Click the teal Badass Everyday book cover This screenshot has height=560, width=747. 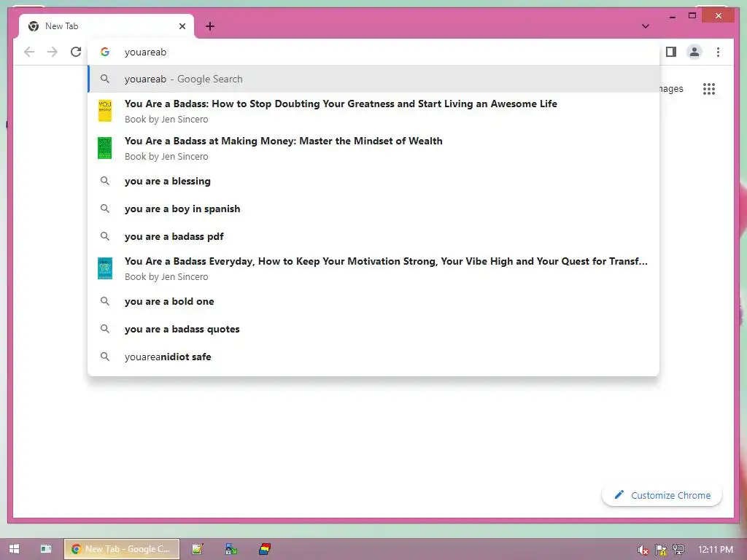pos(105,268)
